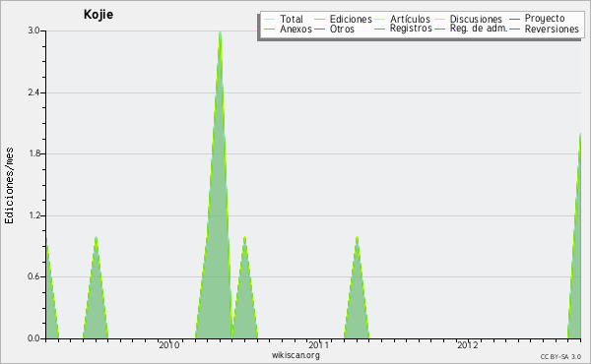This screenshot has width=591, height=364.
Task: Select the 'Otros' legend entry
Action: [334, 29]
